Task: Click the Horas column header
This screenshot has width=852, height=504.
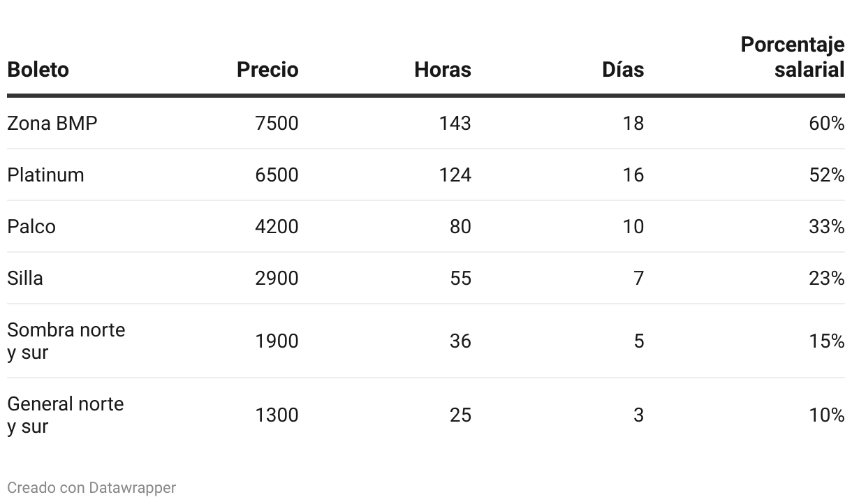Action: (442, 70)
